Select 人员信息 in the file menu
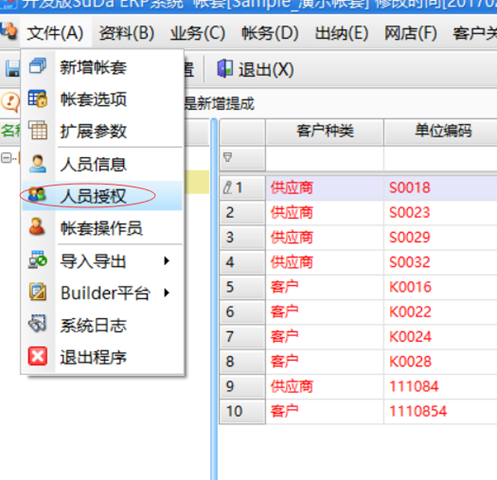497x480 pixels. tap(102, 164)
